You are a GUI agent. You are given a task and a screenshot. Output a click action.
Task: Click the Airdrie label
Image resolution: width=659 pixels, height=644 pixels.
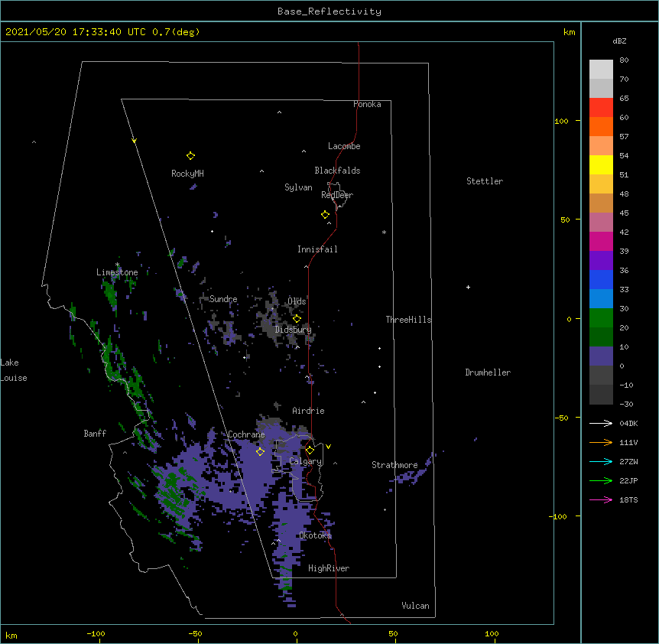tap(309, 411)
